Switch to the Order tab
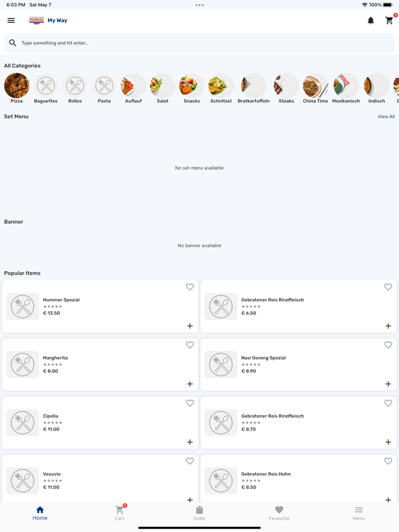 pos(199,512)
